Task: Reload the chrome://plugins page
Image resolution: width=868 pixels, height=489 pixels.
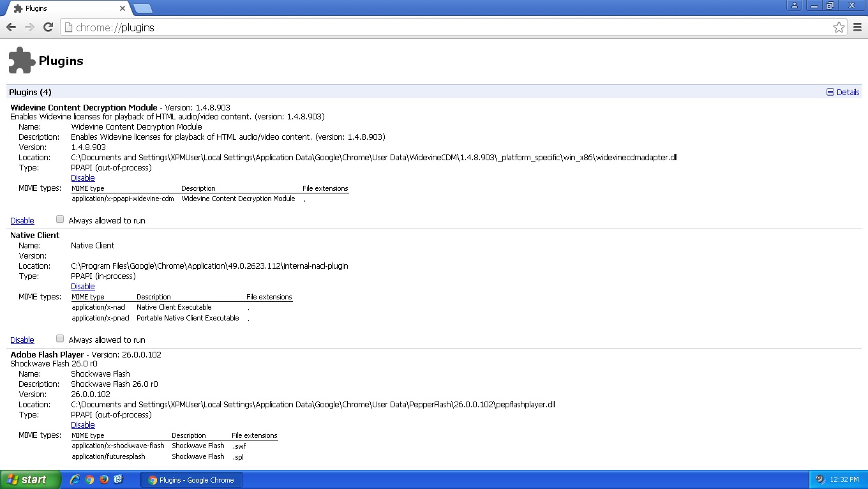Action: point(48,27)
